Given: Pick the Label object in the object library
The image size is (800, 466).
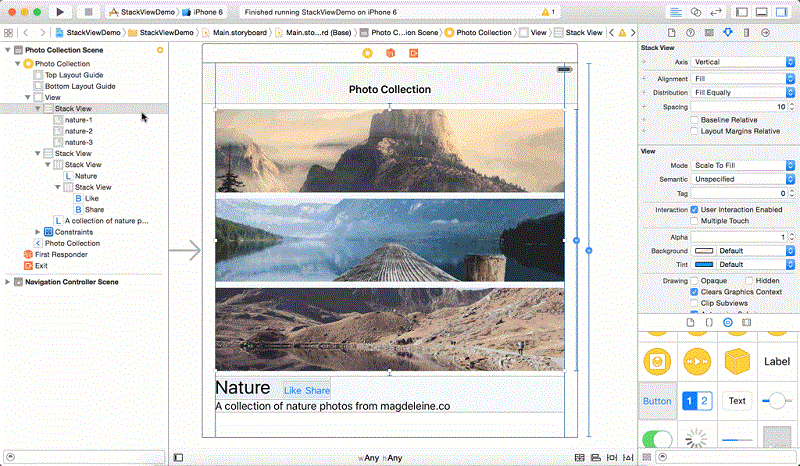Looking at the screenshot, I should click(x=776, y=361).
